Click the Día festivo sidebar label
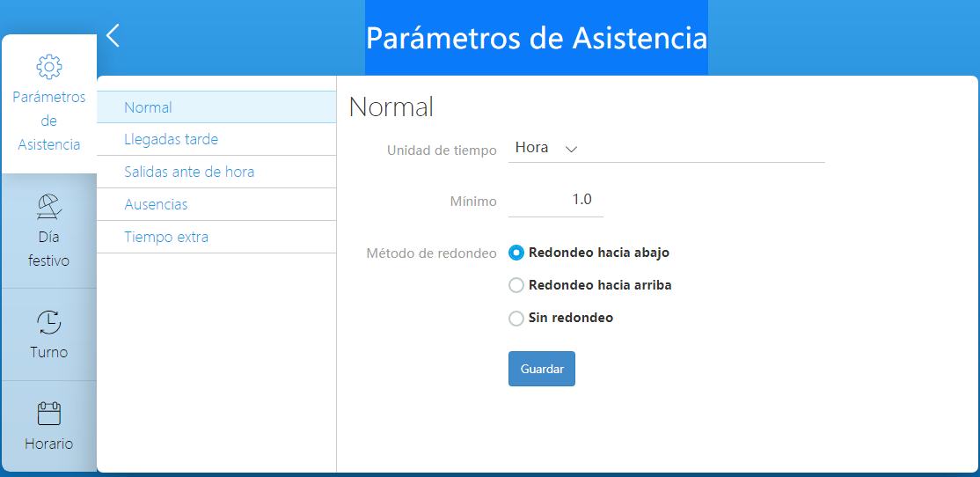Viewport: 980px width, 477px height. pyautogui.click(x=48, y=249)
